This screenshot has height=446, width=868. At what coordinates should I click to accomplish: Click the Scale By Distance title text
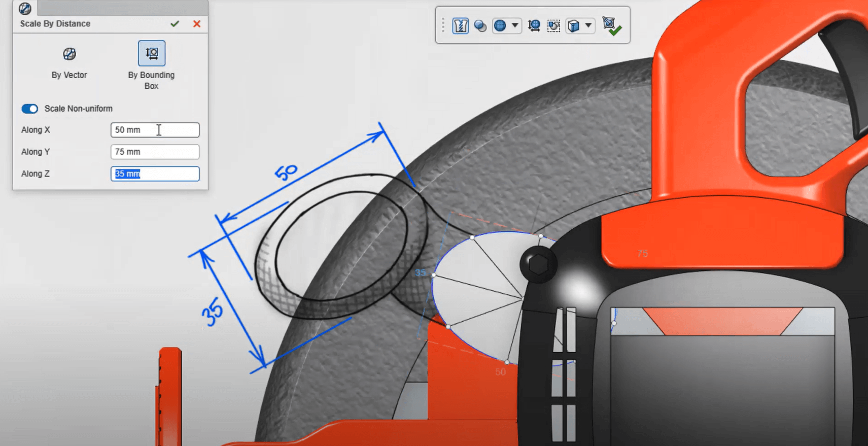pyautogui.click(x=55, y=24)
